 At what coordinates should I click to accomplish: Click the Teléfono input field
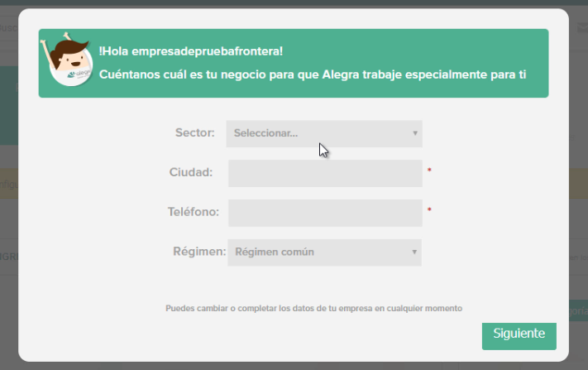(325, 214)
